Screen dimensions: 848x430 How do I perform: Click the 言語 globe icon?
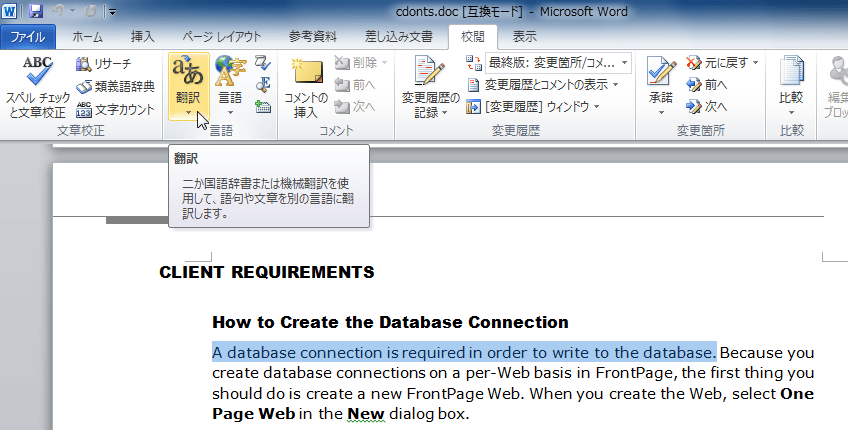coord(230,72)
